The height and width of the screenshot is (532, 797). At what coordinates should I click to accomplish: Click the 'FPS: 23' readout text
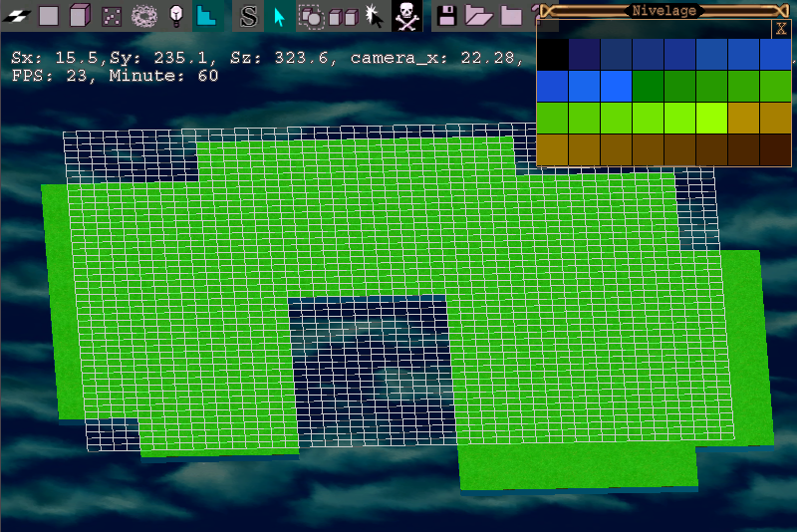(49, 77)
